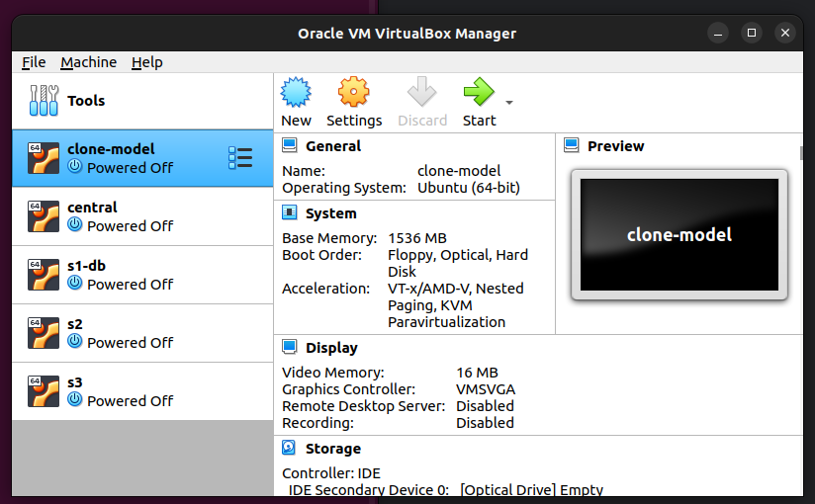Click the s3 VM OS icon
This screenshot has width=815, height=504.
[x=44, y=390]
